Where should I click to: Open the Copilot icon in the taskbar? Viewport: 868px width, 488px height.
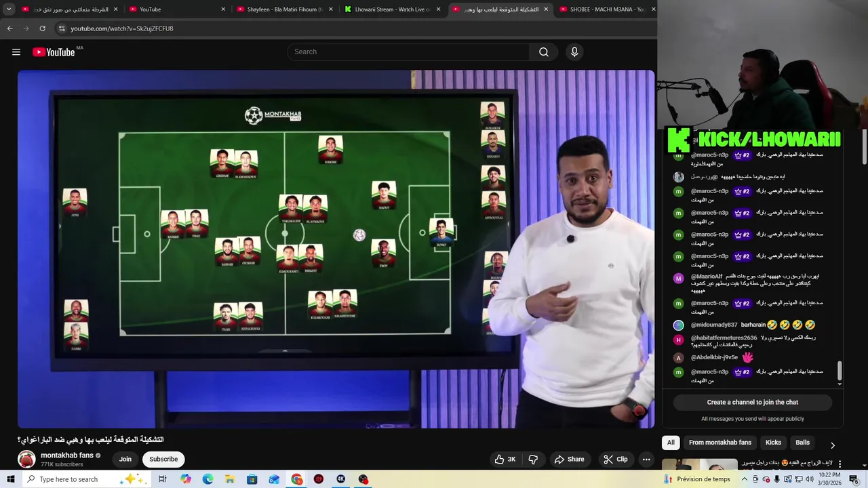point(186,479)
